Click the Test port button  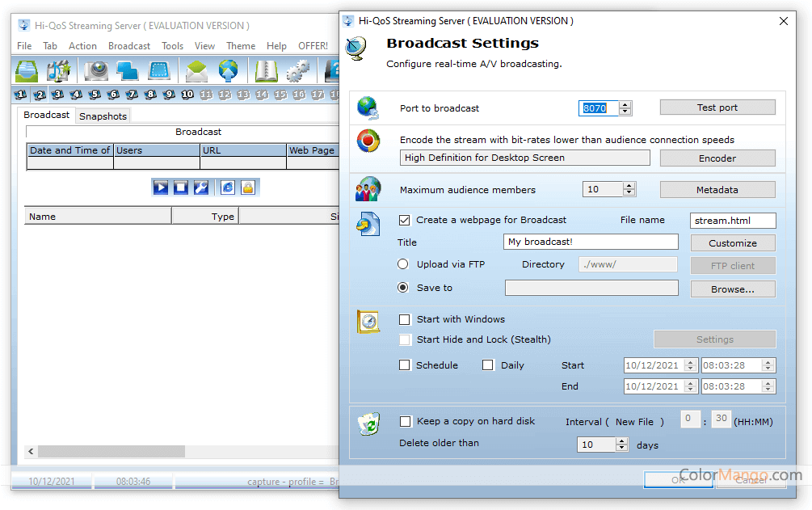(717, 107)
